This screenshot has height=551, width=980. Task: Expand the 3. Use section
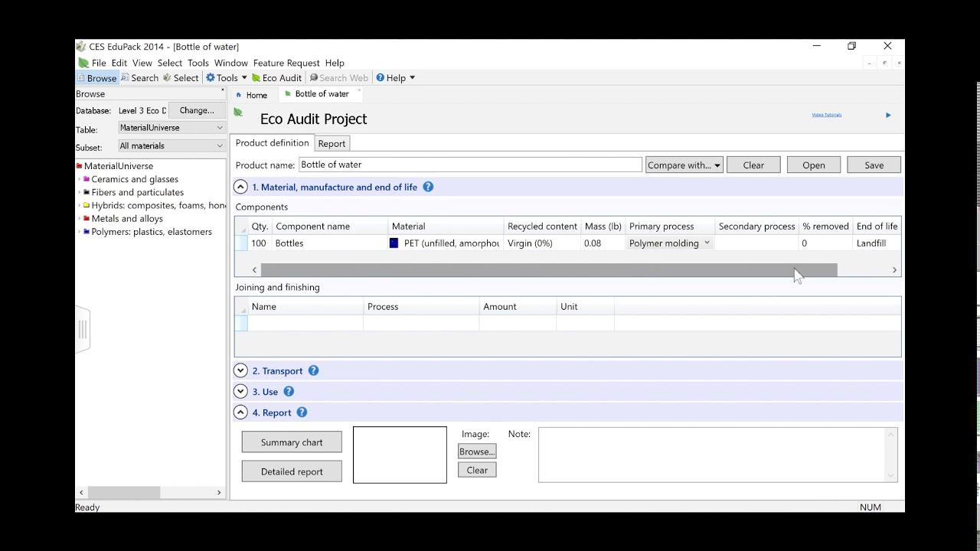pos(240,391)
